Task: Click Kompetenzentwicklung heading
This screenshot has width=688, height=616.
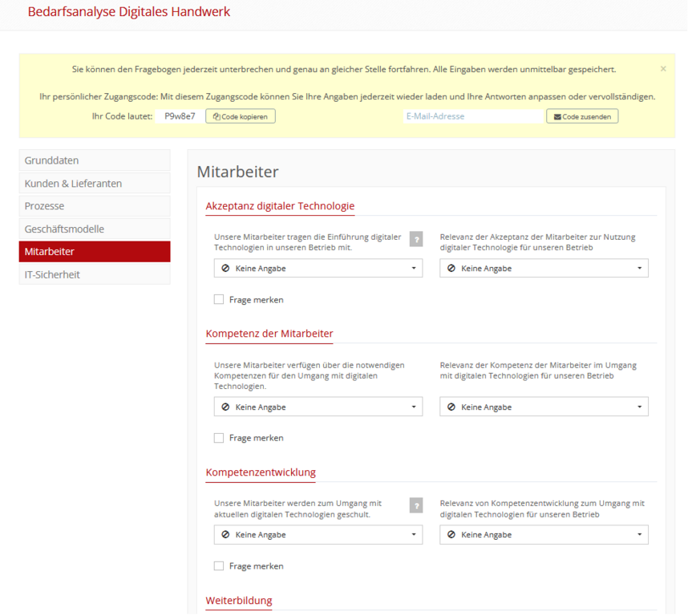Action: 261,472
